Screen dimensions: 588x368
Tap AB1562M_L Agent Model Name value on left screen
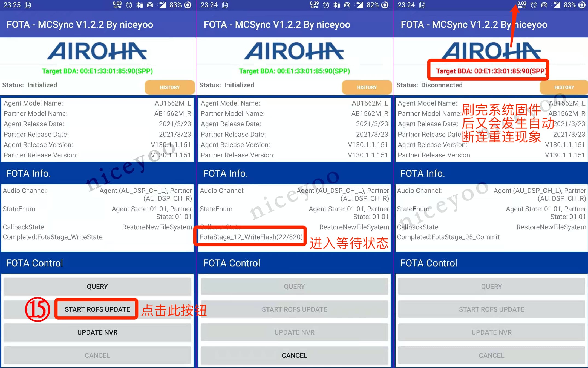pyautogui.click(x=173, y=103)
